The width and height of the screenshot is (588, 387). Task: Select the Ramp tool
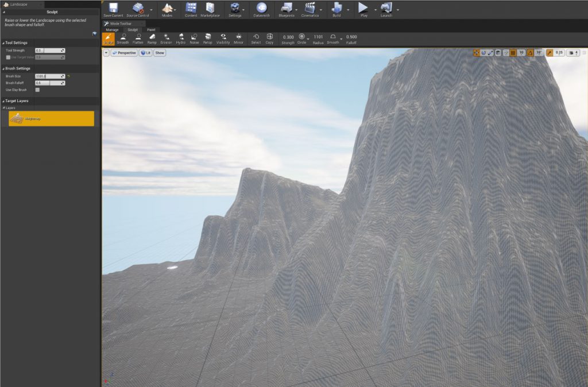click(x=152, y=38)
